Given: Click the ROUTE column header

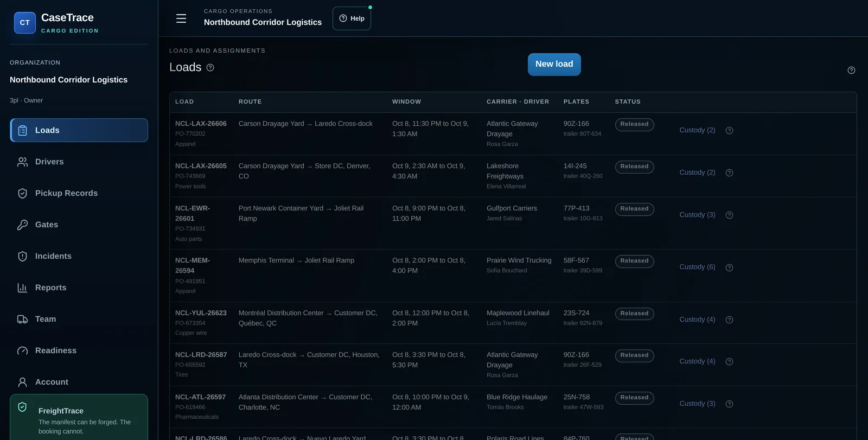Looking at the screenshot, I should 250,102.
